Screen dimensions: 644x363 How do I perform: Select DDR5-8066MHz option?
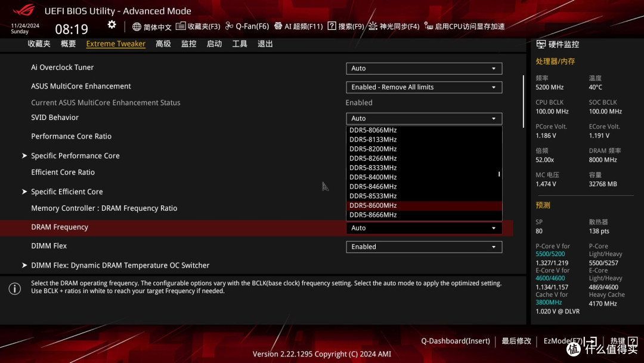424,130
